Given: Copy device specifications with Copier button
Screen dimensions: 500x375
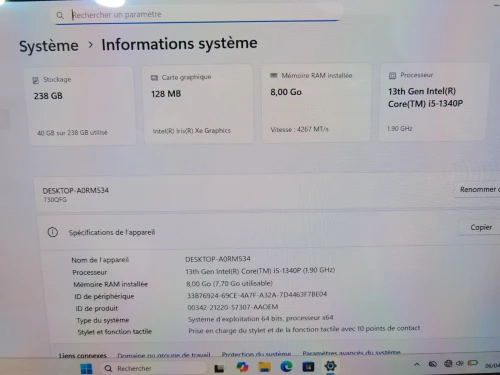Looking at the screenshot, I should point(480,227).
